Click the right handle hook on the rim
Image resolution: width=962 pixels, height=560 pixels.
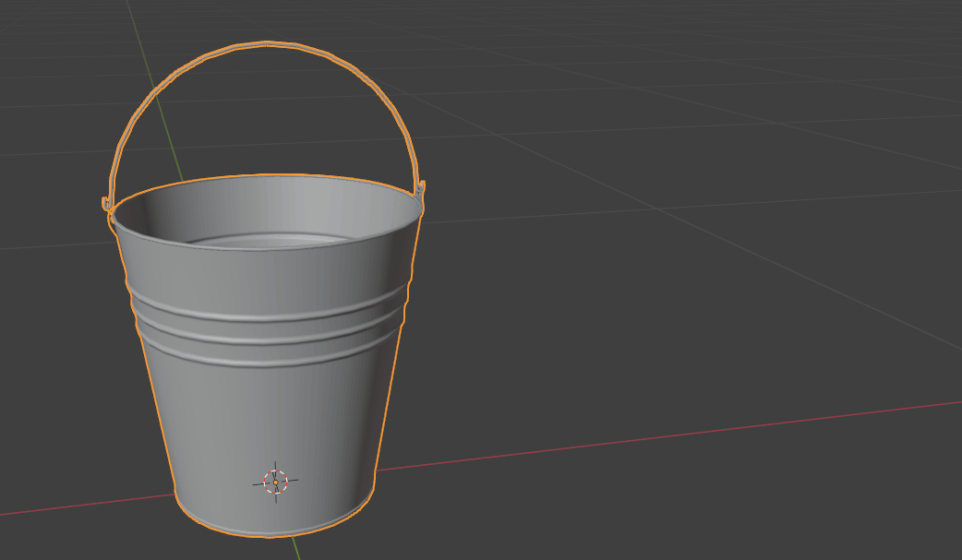point(421,189)
